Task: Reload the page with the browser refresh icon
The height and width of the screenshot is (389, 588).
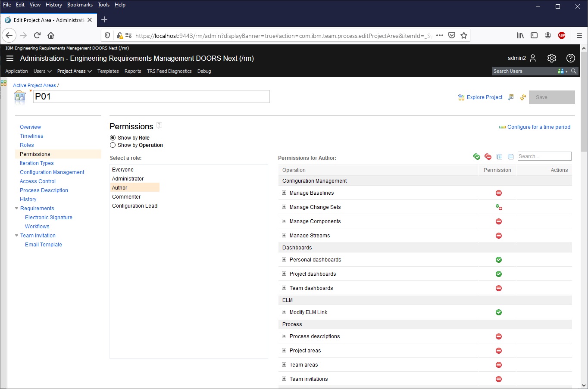Action: coord(38,35)
